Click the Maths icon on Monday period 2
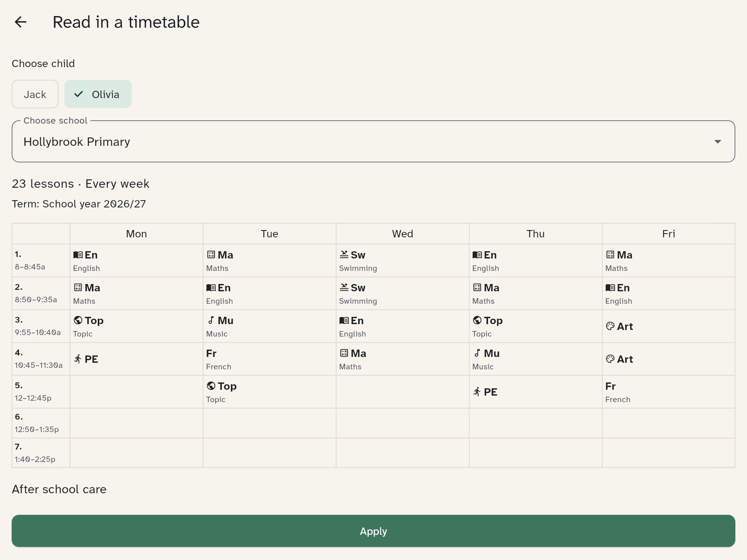This screenshot has width=747, height=560. tap(78, 287)
